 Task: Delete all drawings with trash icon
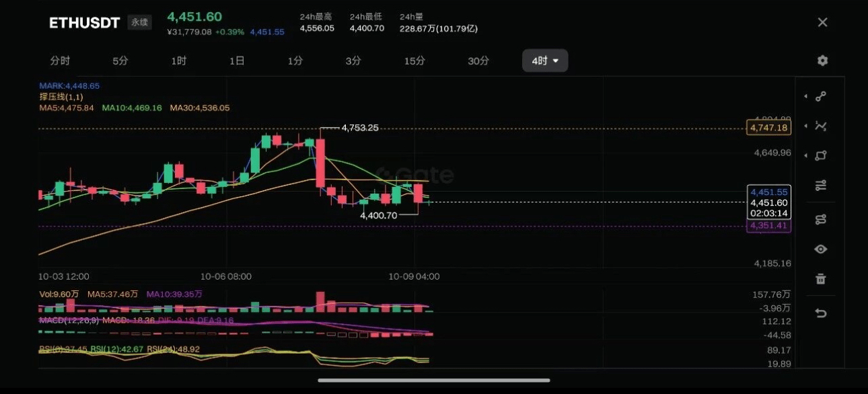point(821,278)
